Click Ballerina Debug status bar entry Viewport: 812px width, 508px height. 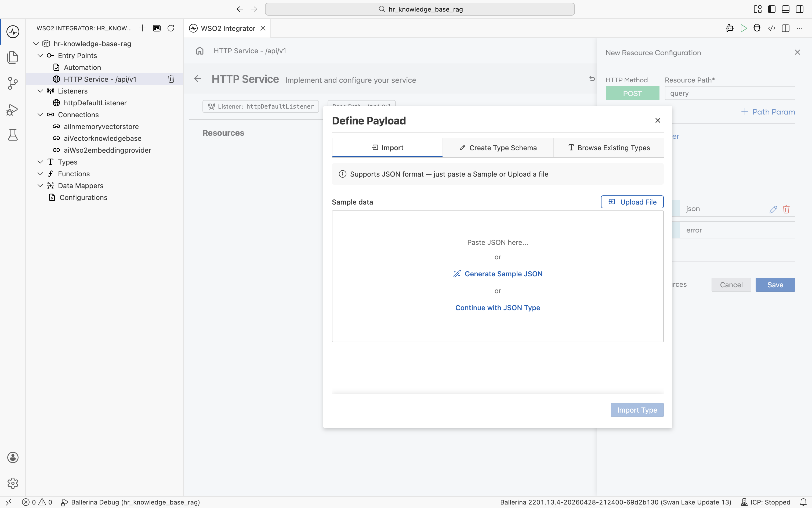coord(130,502)
